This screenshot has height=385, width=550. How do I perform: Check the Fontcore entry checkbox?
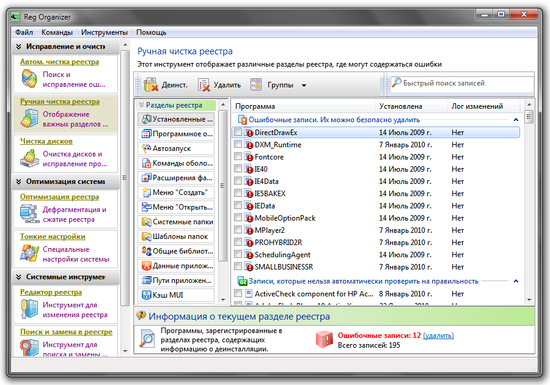click(x=238, y=156)
